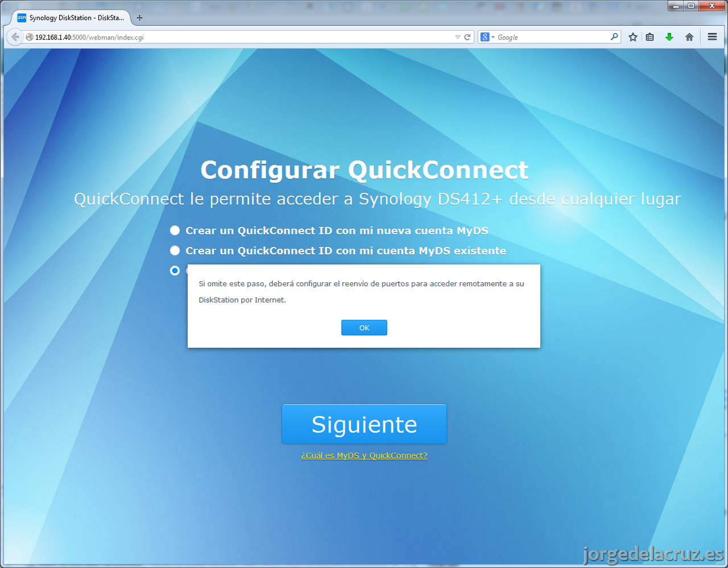Click the DSM favicon on the tab
The width and height of the screenshot is (728, 568).
[x=22, y=18]
